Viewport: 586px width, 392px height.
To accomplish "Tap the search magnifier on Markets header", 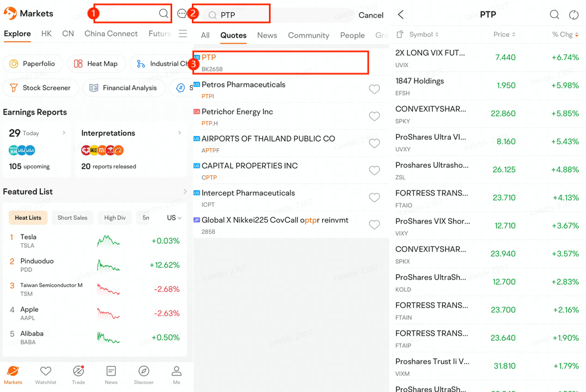I will coord(163,14).
